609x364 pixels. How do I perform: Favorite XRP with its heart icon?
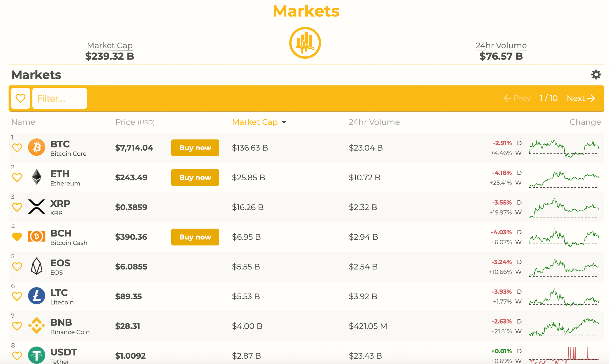[17, 207]
